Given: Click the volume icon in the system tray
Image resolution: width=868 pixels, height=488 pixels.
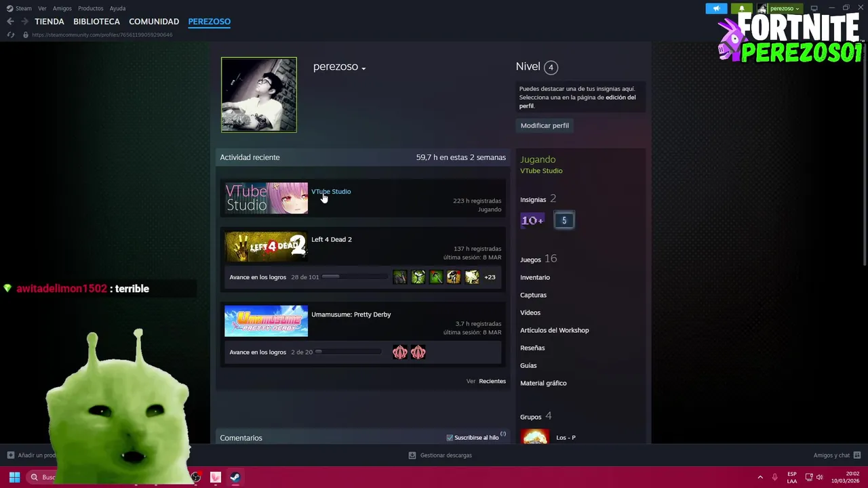Looking at the screenshot, I should pyautogui.click(x=819, y=477).
